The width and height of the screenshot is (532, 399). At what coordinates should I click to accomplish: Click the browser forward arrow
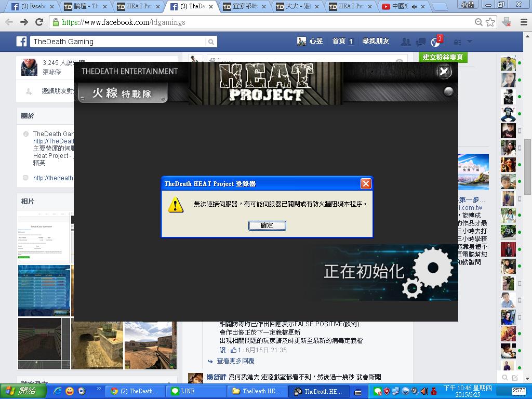pyautogui.click(x=24, y=22)
